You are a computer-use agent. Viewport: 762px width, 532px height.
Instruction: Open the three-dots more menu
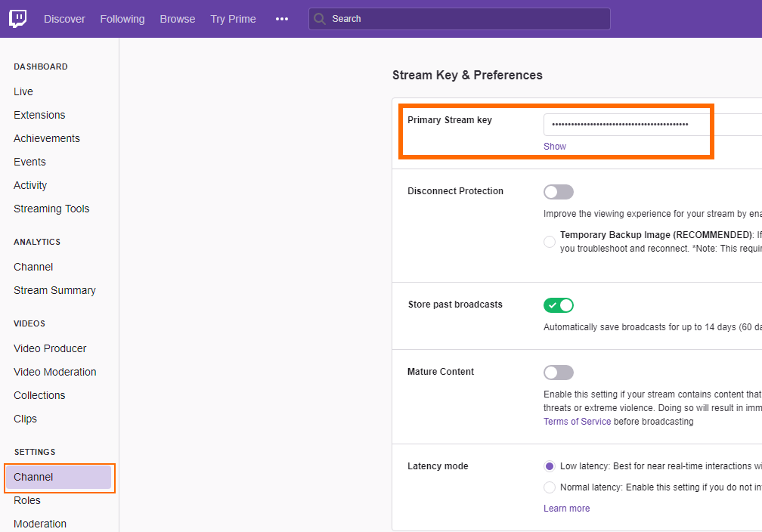[x=282, y=19]
